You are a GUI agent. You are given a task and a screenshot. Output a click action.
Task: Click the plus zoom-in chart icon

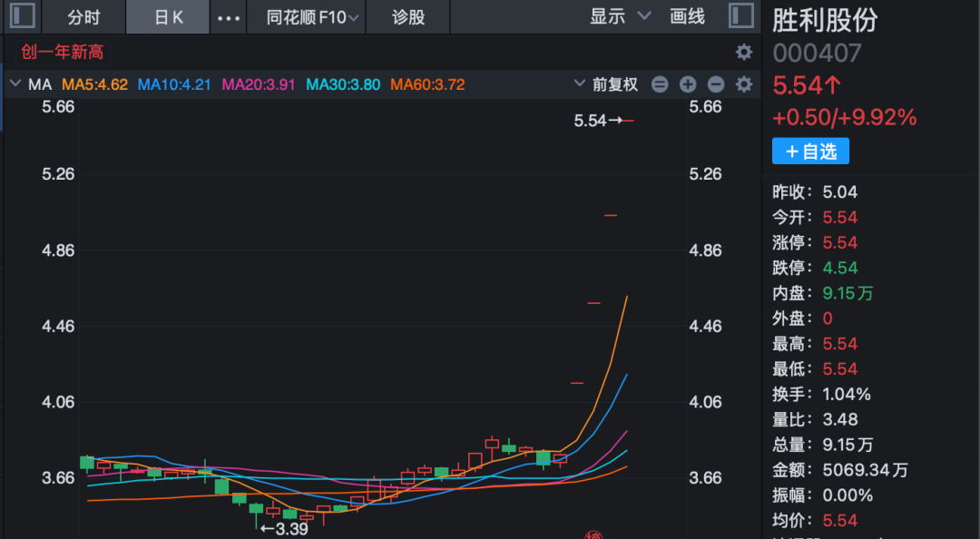688,84
